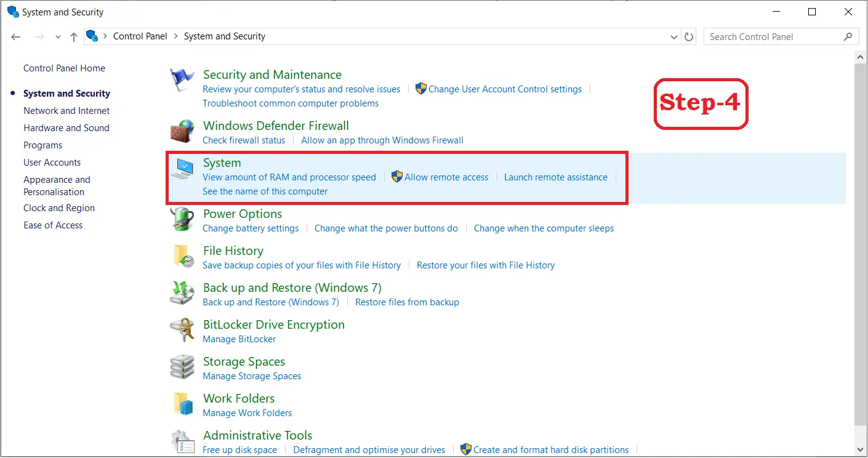The width and height of the screenshot is (868, 458).
Task: Expand the address bar history dropdown
Action: pos(674,37)
